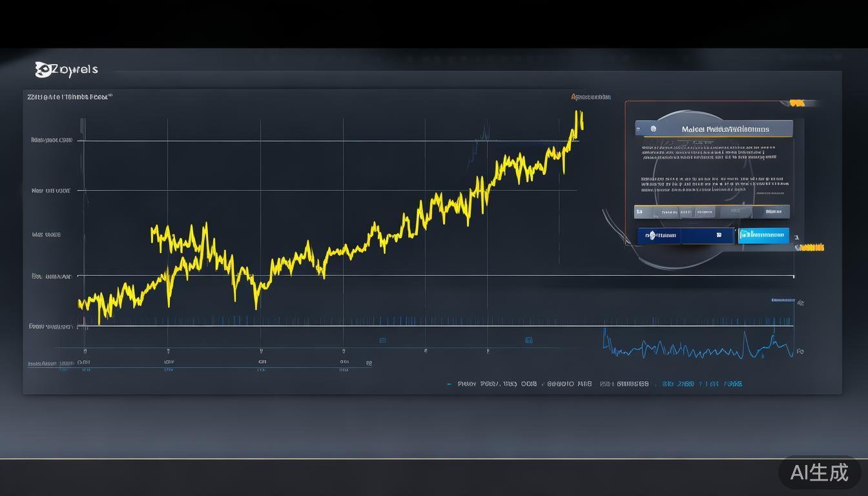Click the peak of the yellow price line
The width and height of the screenshot is (868, 496).
[576, 113]
